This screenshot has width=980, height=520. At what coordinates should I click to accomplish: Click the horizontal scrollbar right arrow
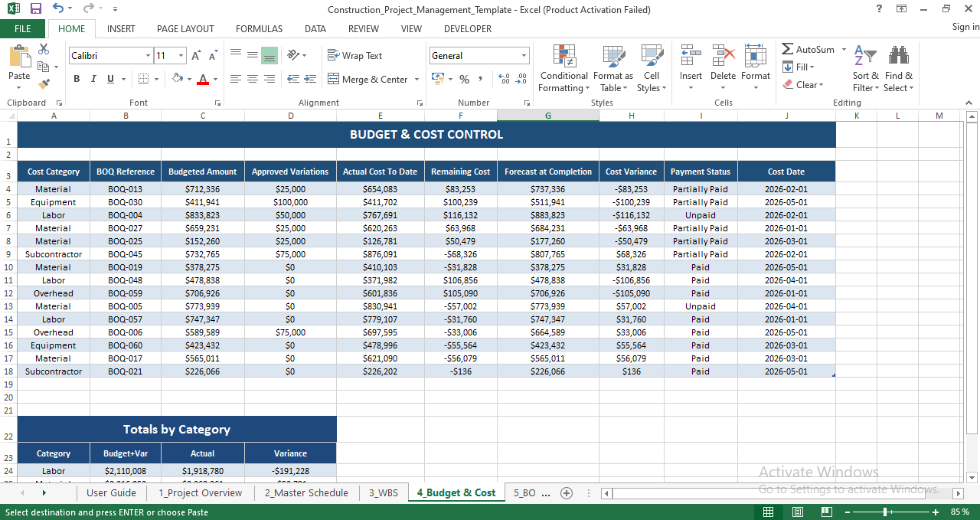(x=959, y=493)
